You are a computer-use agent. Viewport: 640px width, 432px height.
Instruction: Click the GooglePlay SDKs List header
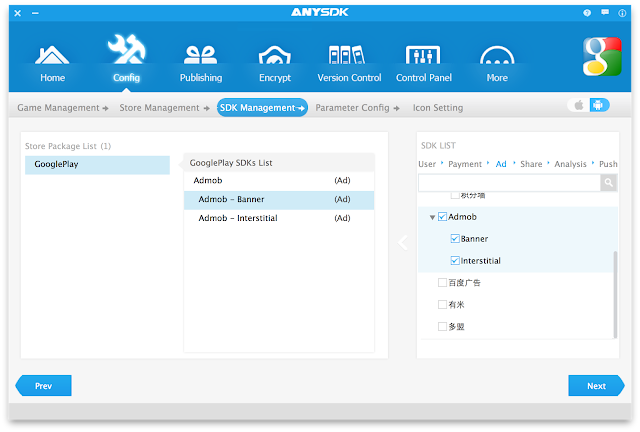[279, 163]
